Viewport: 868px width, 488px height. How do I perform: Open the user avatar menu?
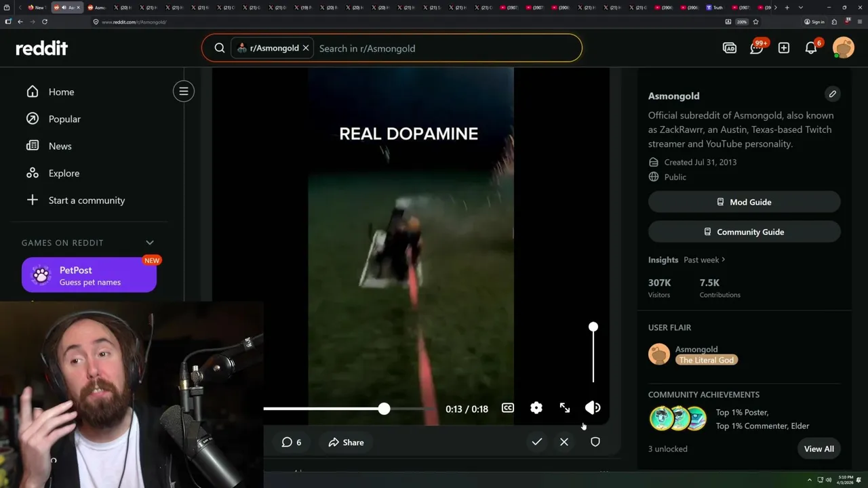click(x=844, y=48)
